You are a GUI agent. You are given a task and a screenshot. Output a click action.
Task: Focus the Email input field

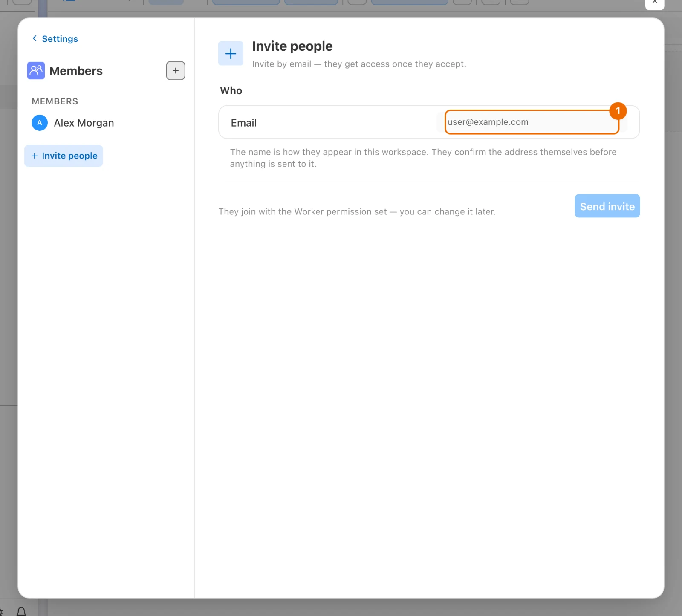[532, 122]
